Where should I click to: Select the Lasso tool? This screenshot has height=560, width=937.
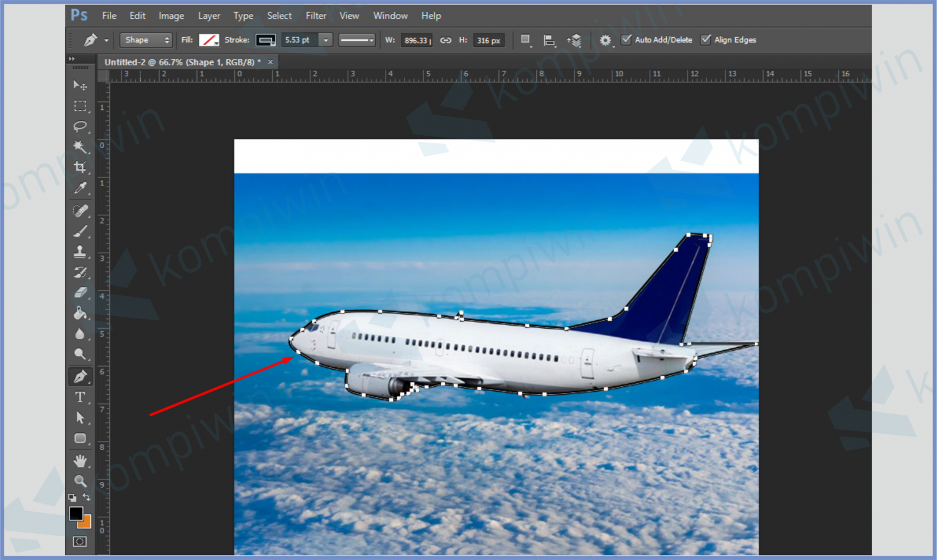80,126
